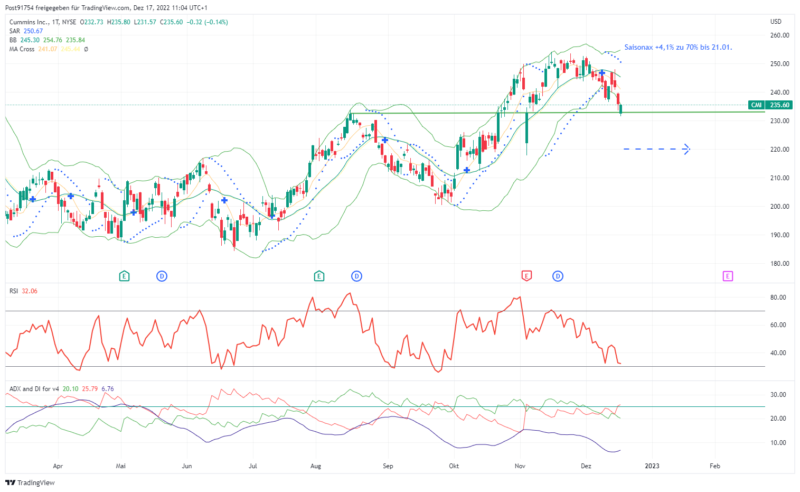Select the MA Cross indicator legend
Image resolution: width=800 pixels, height=492 pixels.
22,48
